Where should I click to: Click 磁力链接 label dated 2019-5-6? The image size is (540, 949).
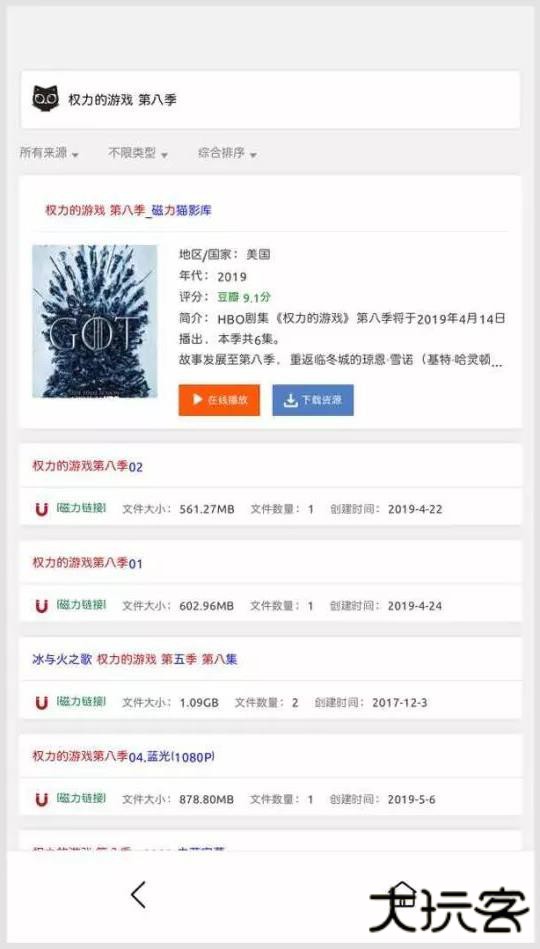coord(81,798)
